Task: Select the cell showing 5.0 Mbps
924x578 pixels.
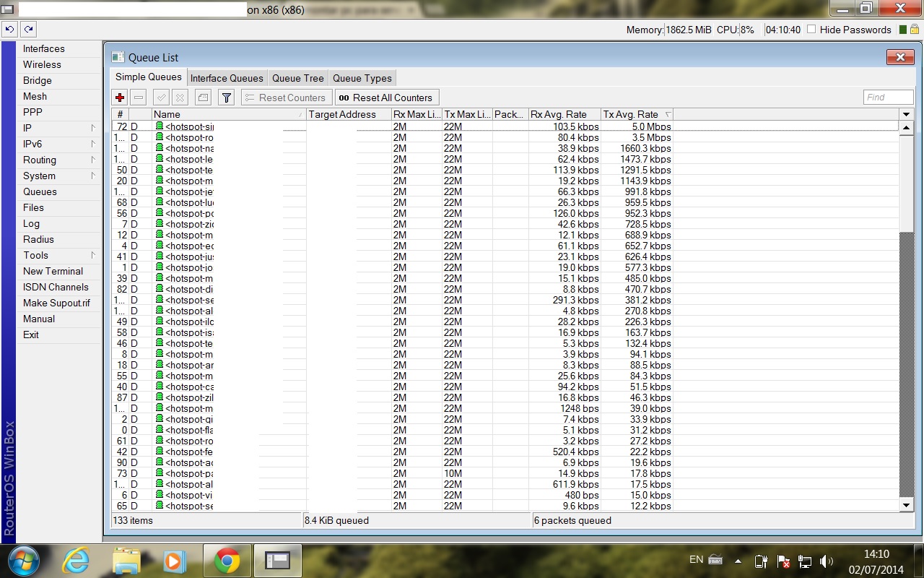Action: (637, 126)
